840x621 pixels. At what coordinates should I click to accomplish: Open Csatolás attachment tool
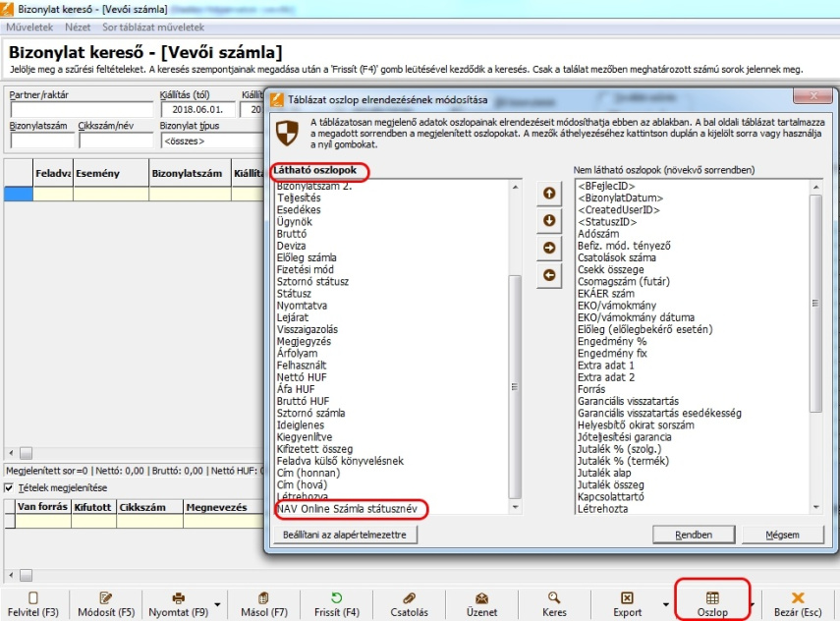point(409,603)
